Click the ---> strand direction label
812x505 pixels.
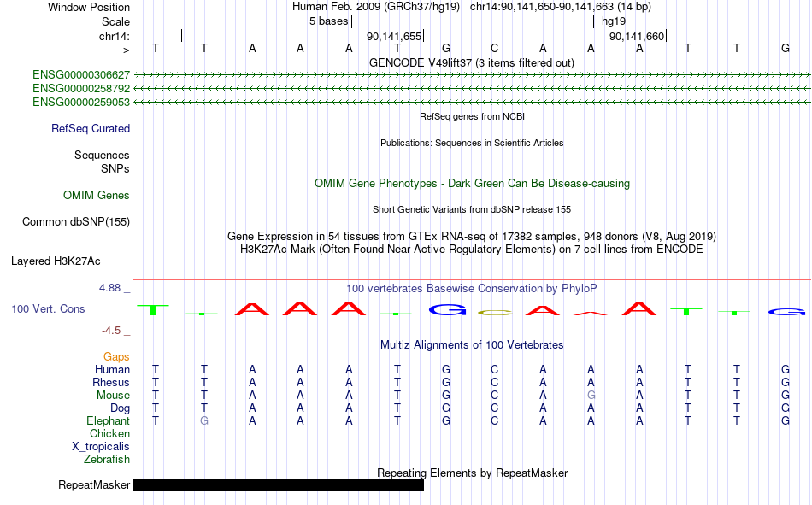(x=121, y=50)
